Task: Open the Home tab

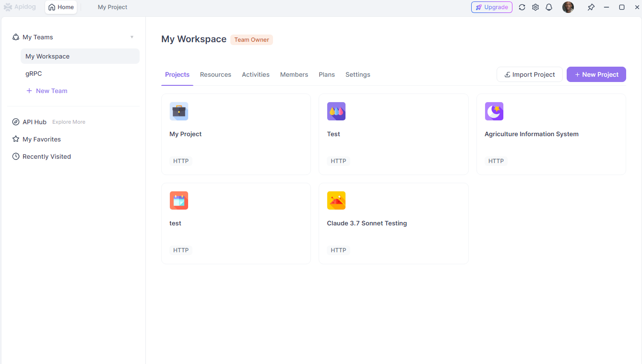Action: coord(61,7)
